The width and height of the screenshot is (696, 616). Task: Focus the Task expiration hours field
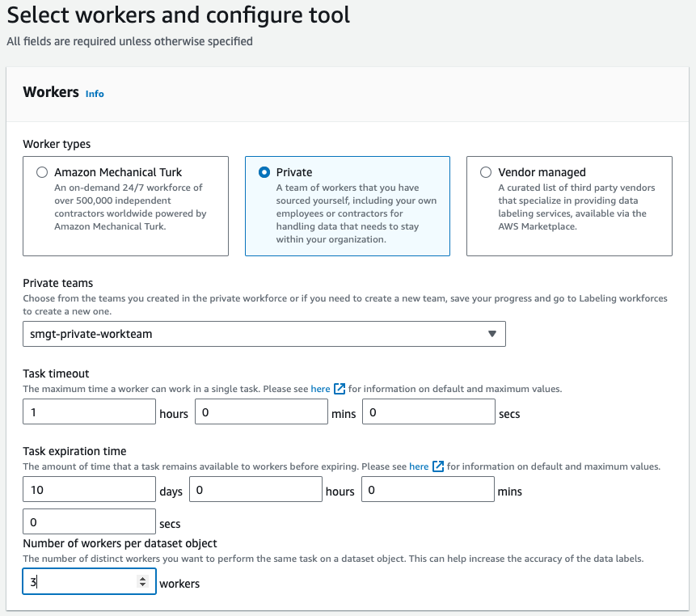point(255,490)
